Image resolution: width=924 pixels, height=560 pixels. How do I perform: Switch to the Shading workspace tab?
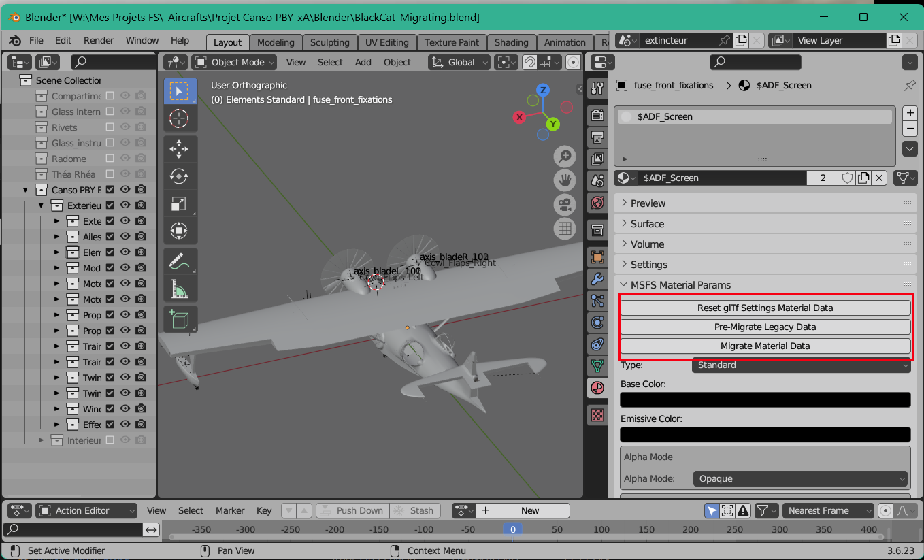pos(511,42)
